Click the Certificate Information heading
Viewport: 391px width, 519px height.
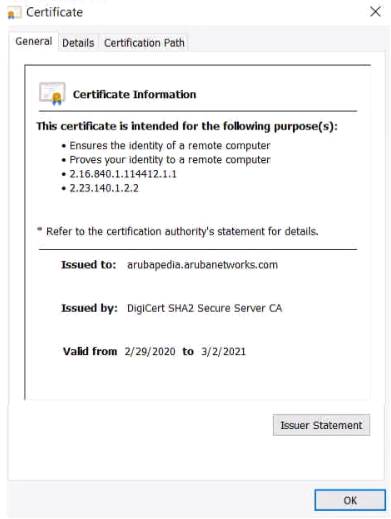pyautogui.click(x=134, y=95)
